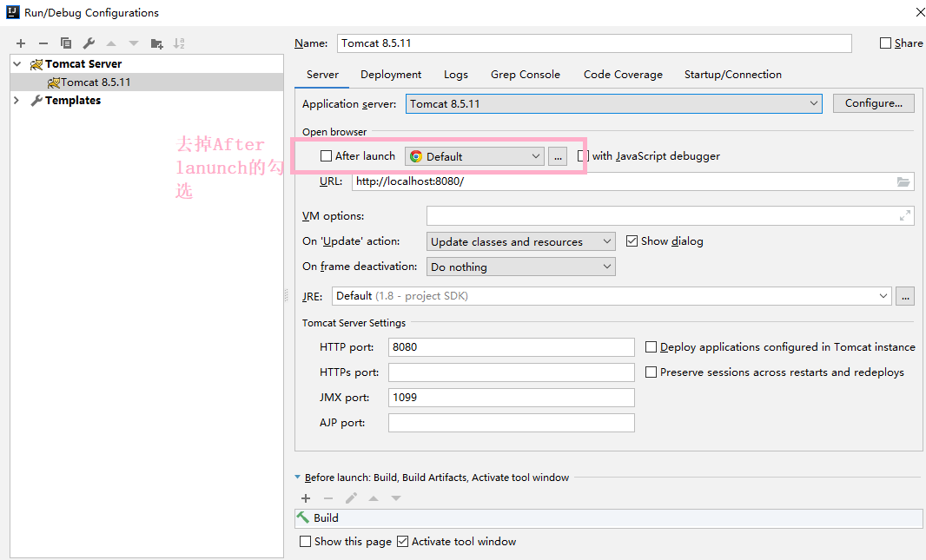Switch to the Code Coverage tab
Image resolution: width=926 pixels, height=560 pixels.
tap(623, 75)
